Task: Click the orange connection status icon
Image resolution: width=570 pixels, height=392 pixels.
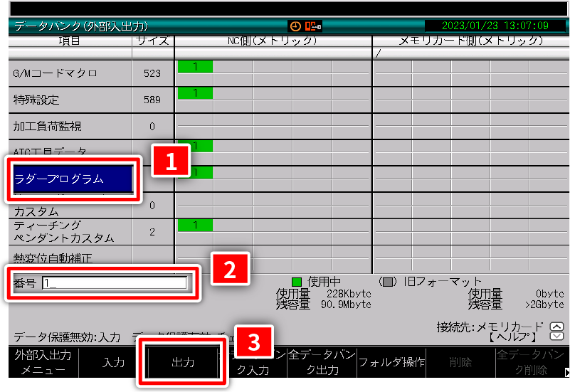Action: (313, 26)
